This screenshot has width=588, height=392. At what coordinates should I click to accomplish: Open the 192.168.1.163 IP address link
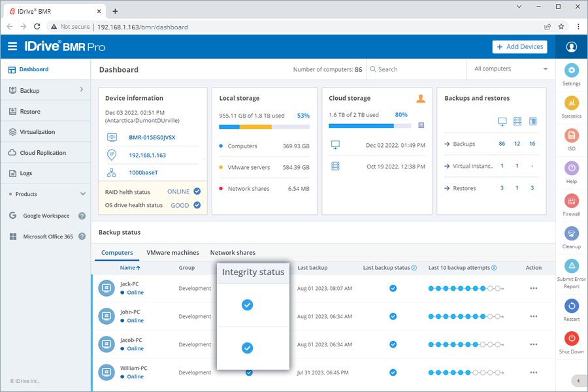pos(148,155)
